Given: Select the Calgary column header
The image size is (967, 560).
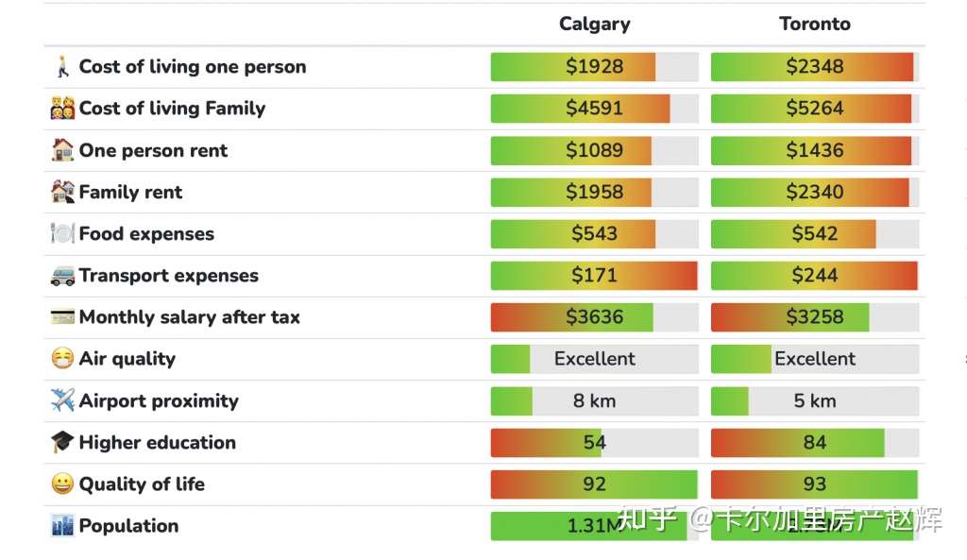Looking at the screenshot, I should pyautogui.click(x=594, y=25).
